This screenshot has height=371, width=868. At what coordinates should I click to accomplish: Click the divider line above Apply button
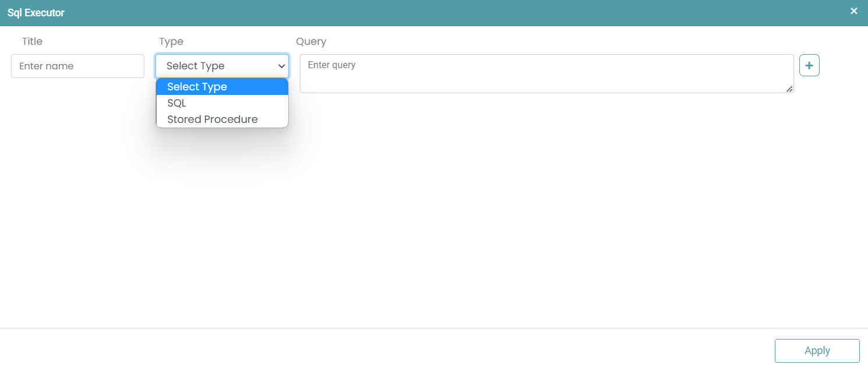click(x=434, y=328)
